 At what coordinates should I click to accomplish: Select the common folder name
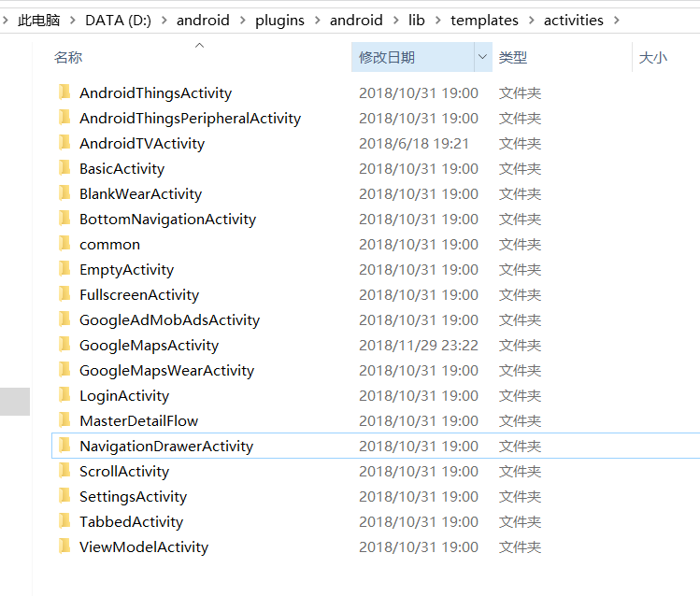tap(110, 245)
